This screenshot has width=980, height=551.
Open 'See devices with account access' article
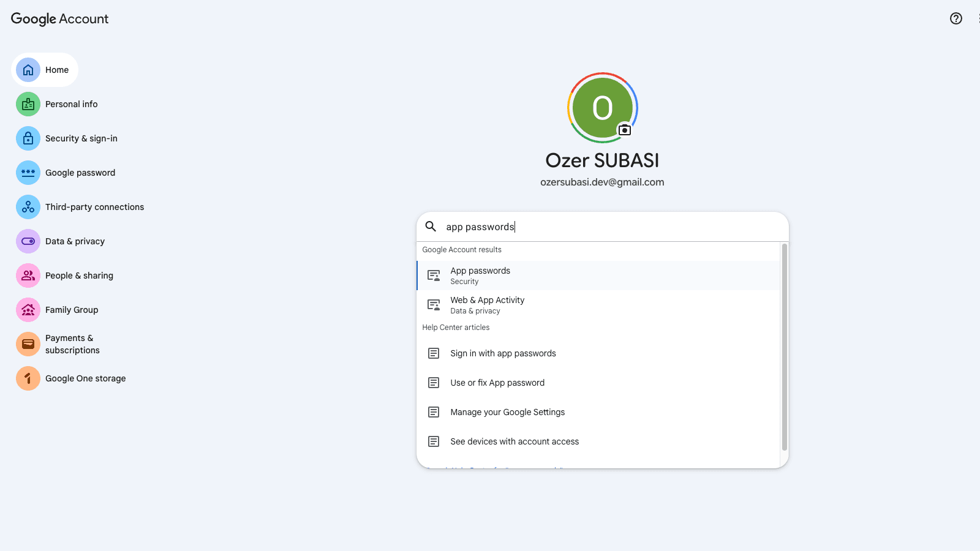click(514, 441)
